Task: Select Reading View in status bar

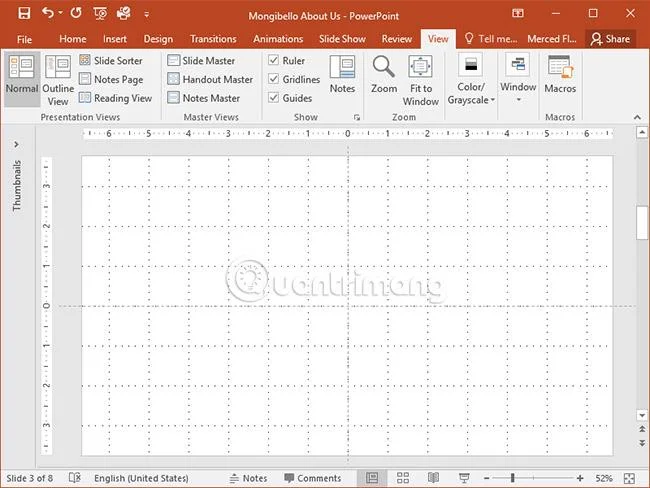Action: tap(433, 478)
